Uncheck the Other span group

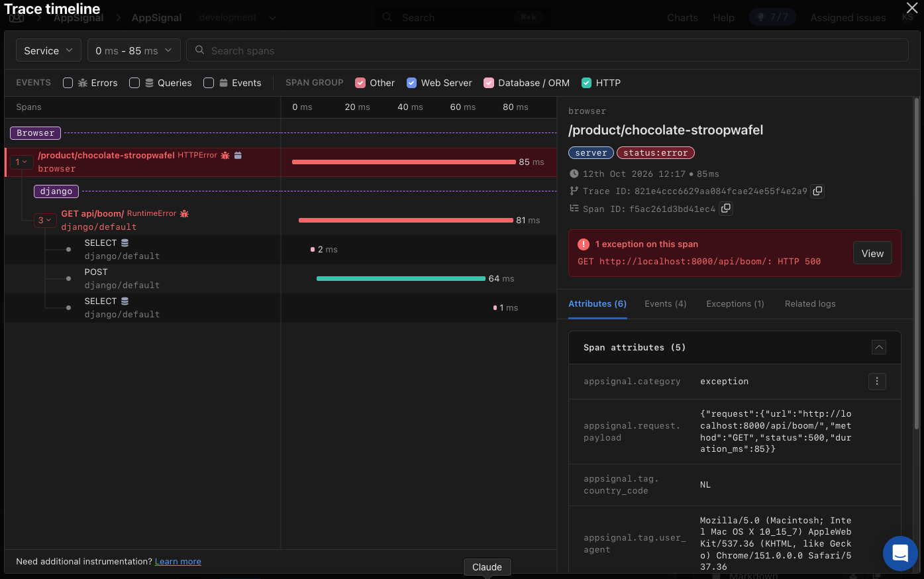(360, 83)
